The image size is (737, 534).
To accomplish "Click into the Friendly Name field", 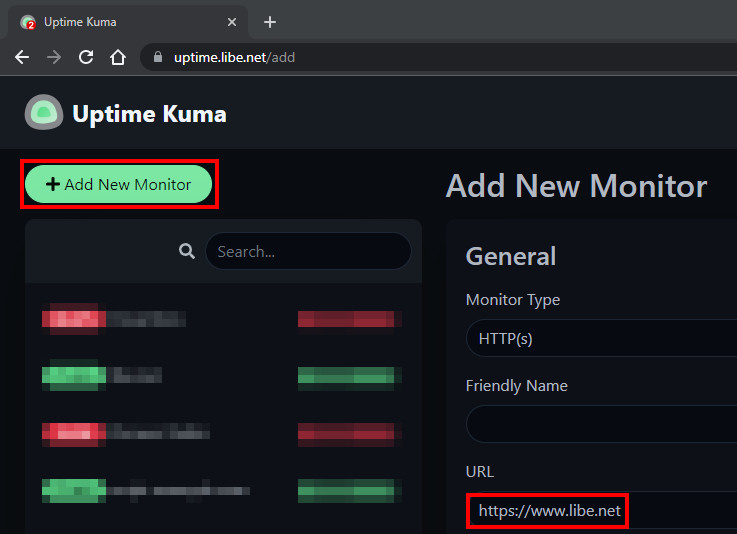I will [x=600, y=424].
